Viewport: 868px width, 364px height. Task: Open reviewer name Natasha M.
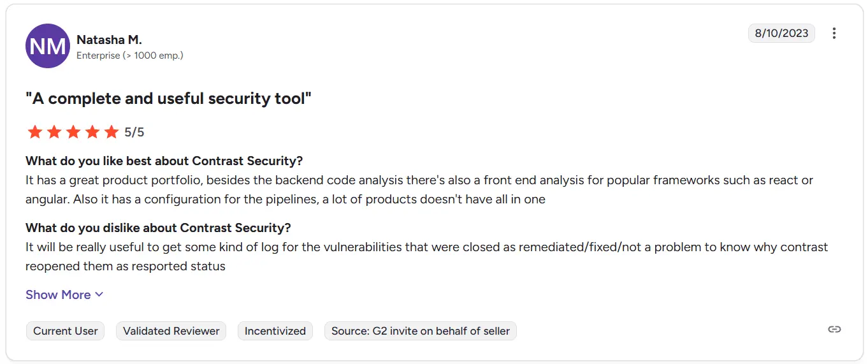109,40
